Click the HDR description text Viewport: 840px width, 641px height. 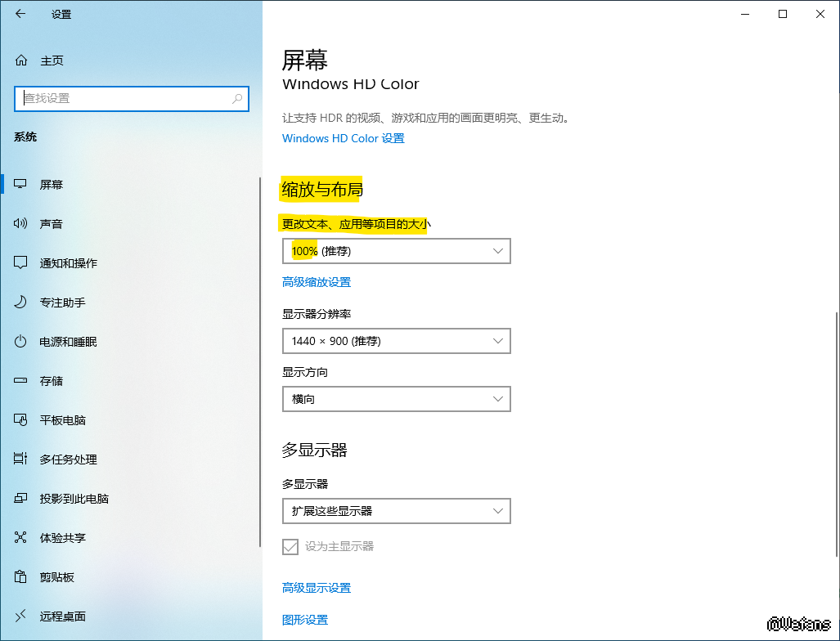pos(428,118)
